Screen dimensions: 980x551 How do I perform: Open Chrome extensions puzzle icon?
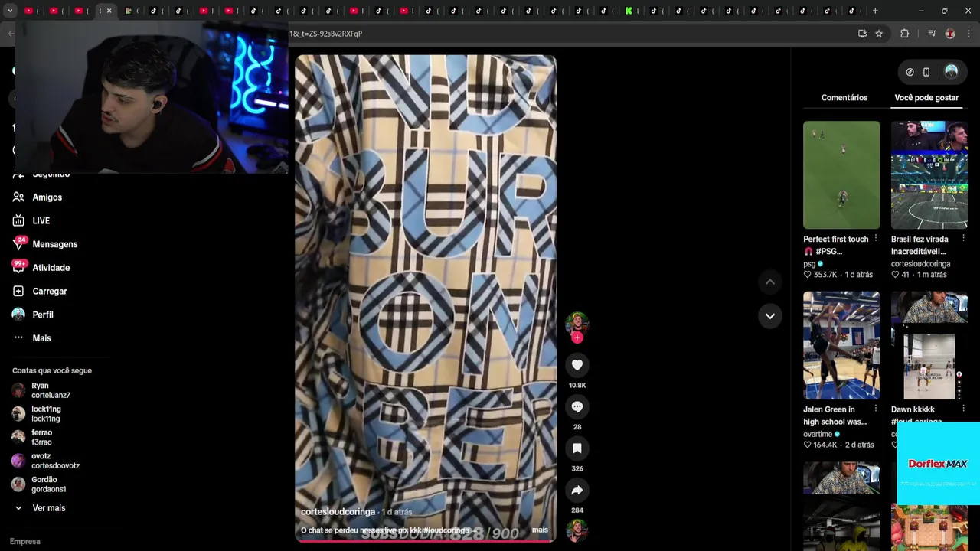904,34
